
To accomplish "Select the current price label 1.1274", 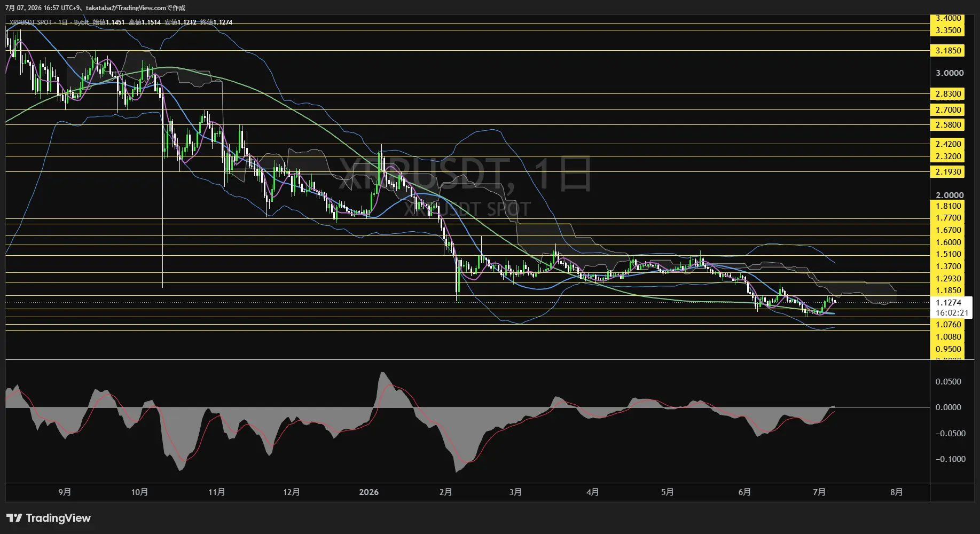I will 948,303.
